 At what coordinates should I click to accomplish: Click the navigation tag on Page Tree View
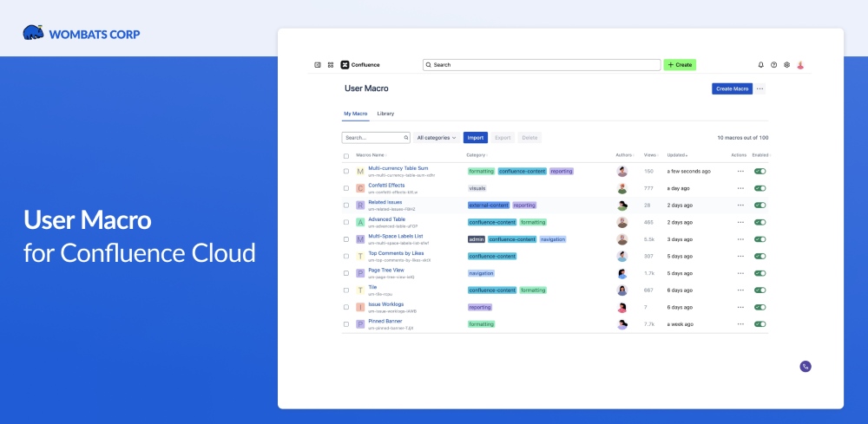[481, 273]
